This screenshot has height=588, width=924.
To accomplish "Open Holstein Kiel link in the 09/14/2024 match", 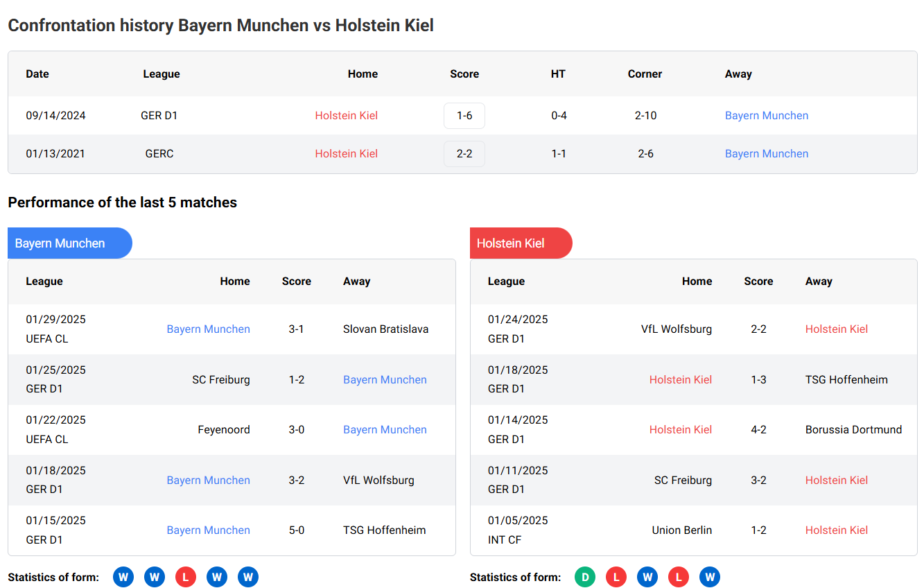I will pos(346,116).
